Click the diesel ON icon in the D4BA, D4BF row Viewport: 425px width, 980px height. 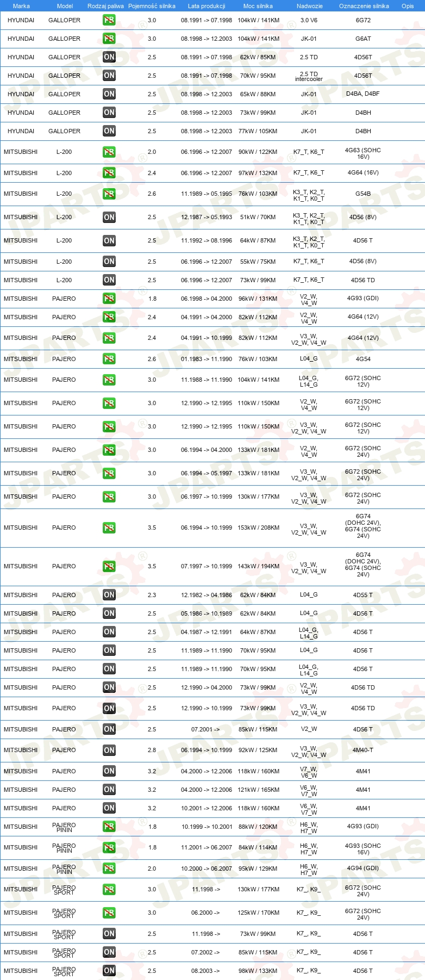click(109, 94)
